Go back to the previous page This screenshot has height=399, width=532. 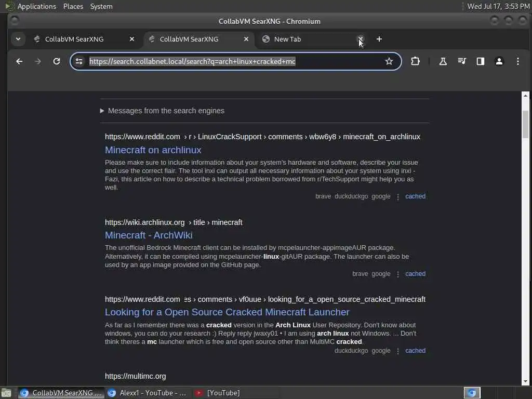pyautogui.click(x=19, y=61)
